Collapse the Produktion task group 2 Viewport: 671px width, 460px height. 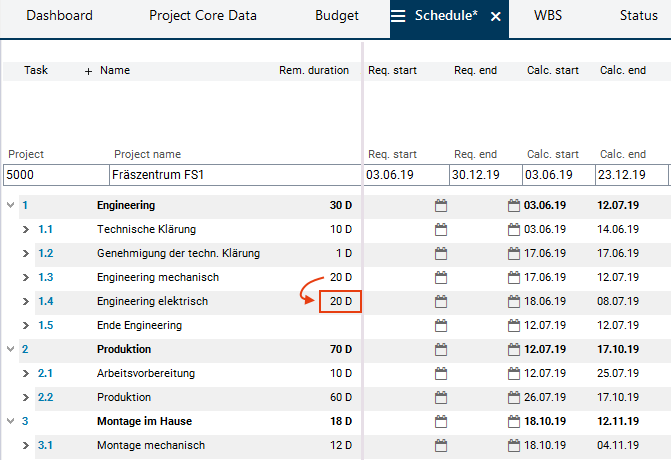coord(10,349)
